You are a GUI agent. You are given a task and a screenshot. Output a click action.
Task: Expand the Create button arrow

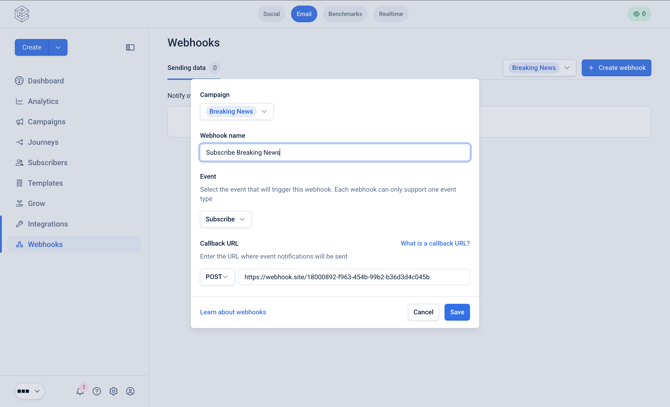pos(58,47)
